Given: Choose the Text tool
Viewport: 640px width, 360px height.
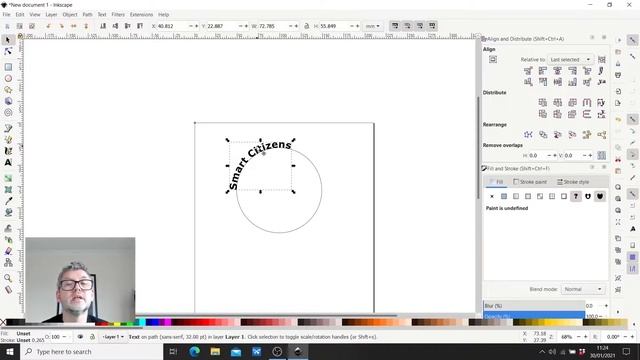Looking at the screenshot, I should [x=8, y=162].
